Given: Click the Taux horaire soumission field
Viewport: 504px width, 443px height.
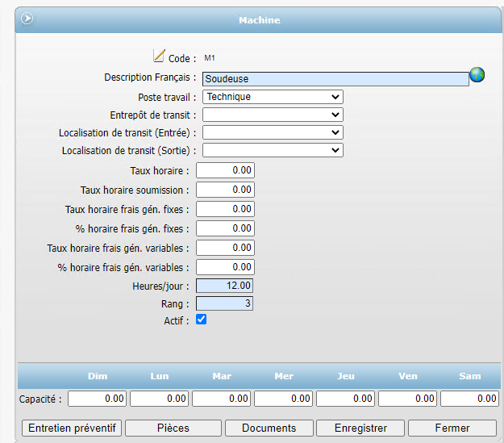Looking at the screenshot, I should (x=225, y=190).
